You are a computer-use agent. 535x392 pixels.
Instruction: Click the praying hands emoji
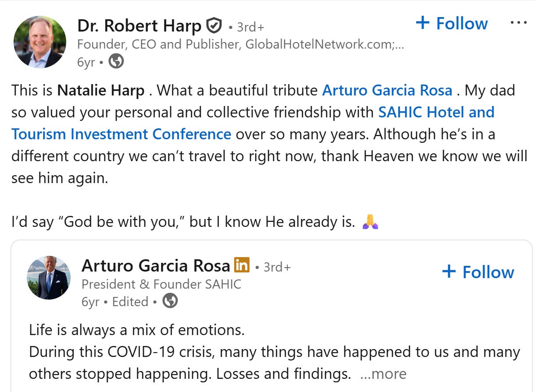point(371,222)
